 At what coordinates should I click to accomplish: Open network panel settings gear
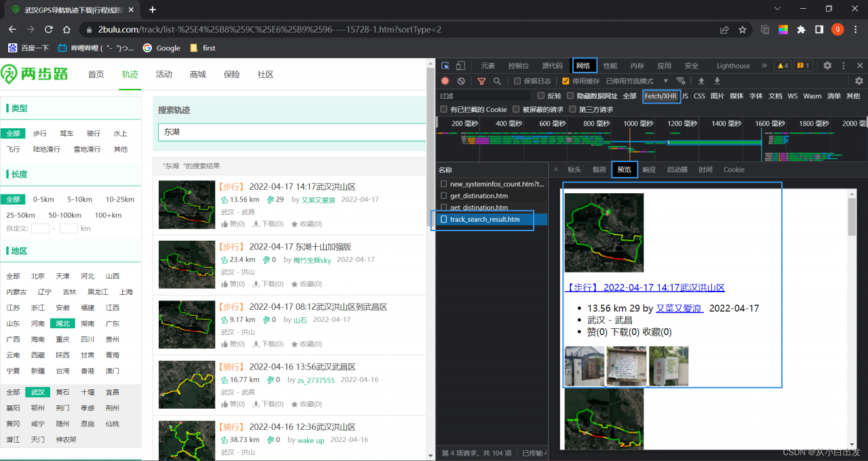(859, 81)
